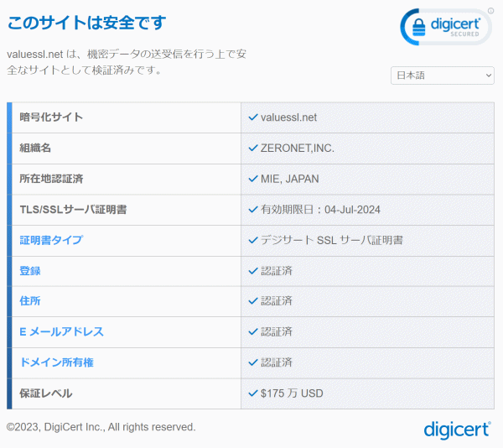Open the 日本語 language dropdown
This screenshot has height=448, width=503.
point(443,76)
